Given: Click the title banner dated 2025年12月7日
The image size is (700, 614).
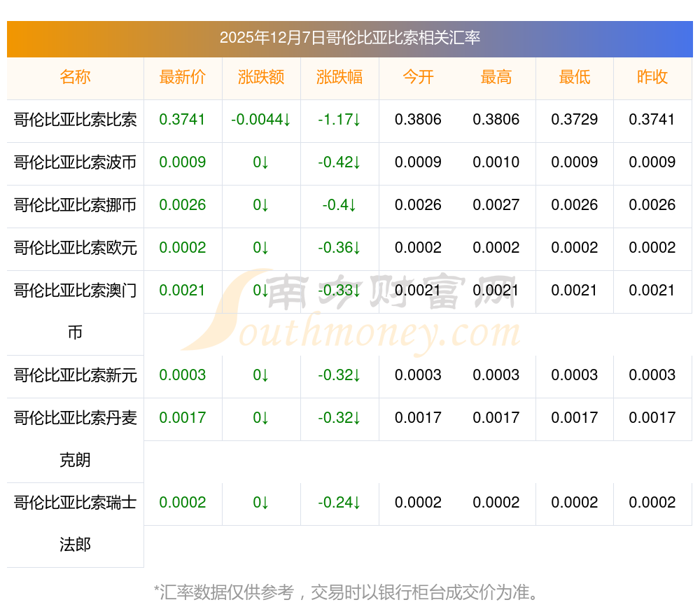Looking at the screenshot, I should click(x=349, y=38).
